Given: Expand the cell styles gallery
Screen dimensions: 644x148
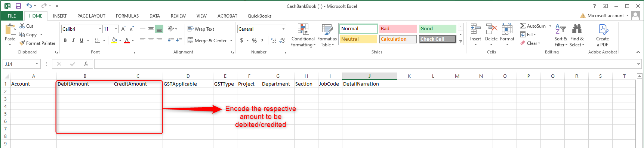Looking at the screenshot, I should [461, 42].
